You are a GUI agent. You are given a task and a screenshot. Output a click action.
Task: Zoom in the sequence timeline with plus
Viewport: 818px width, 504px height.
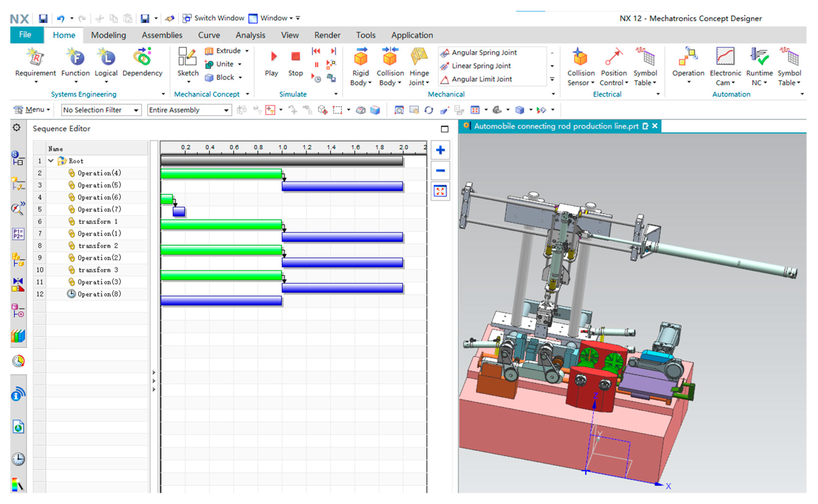(440, 150)
